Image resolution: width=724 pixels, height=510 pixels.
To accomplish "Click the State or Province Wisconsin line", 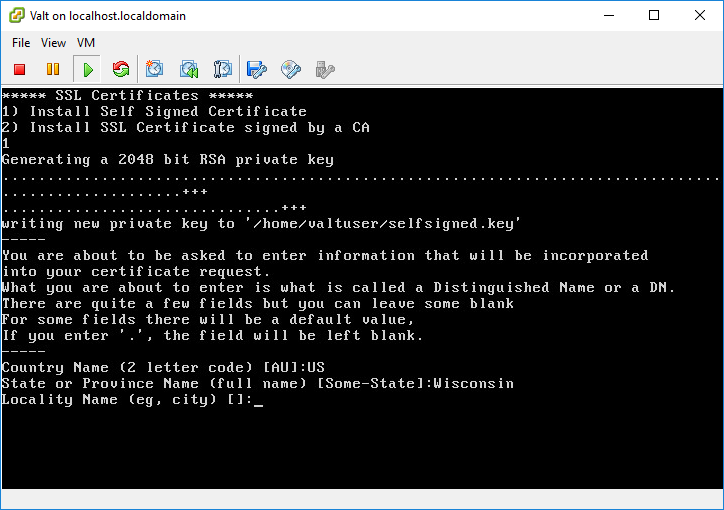I will [258, 384].
